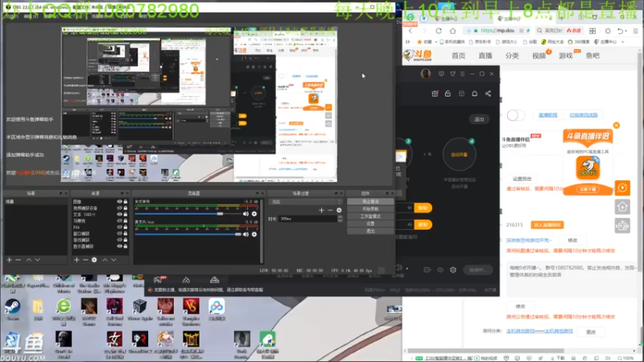Reload the page in the browser toolbar

click(x=439, y=31)
